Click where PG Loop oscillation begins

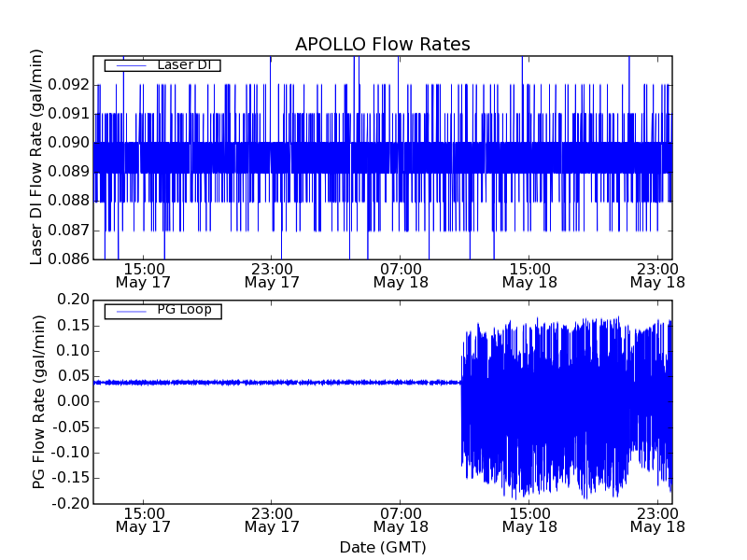[461, 382]
